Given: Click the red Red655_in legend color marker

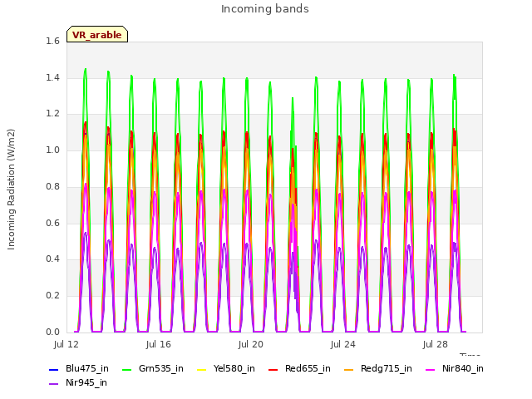Looking at the screenshot, I should (x=273, y=369).
